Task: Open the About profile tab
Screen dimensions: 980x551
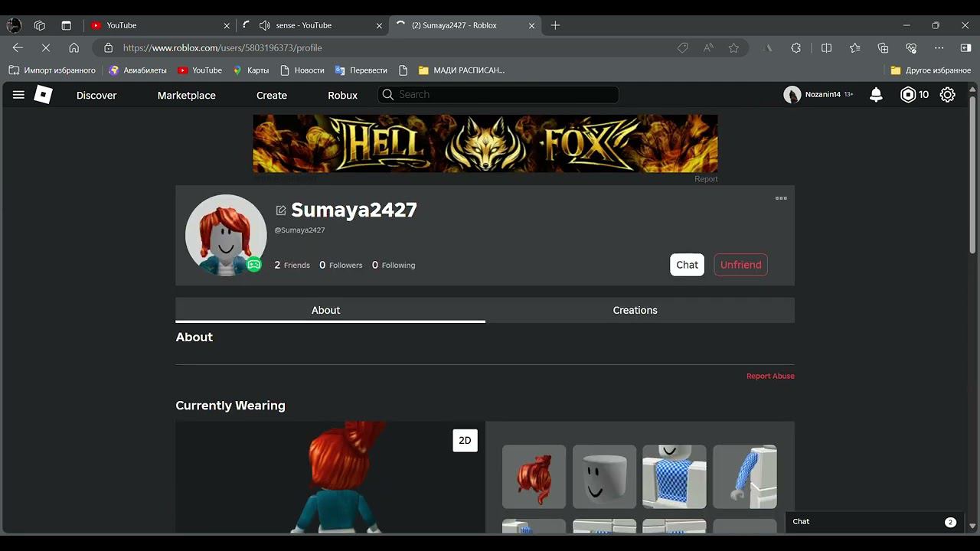Action: click(330, 310)
